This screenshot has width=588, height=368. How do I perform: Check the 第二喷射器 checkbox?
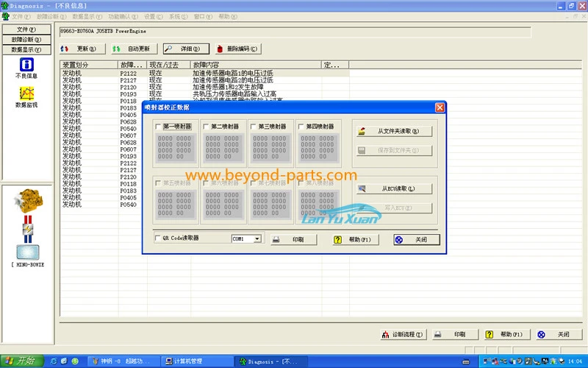[206, 127]
